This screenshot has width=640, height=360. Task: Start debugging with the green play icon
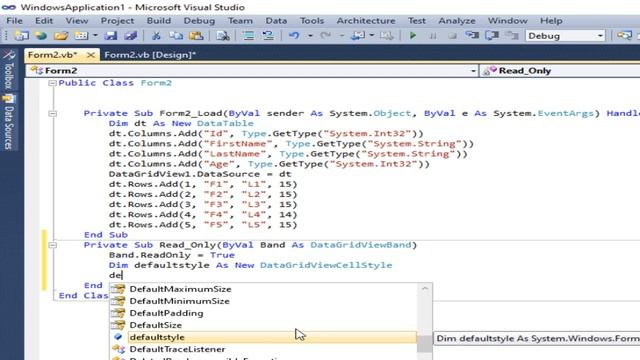pos(413,36)
